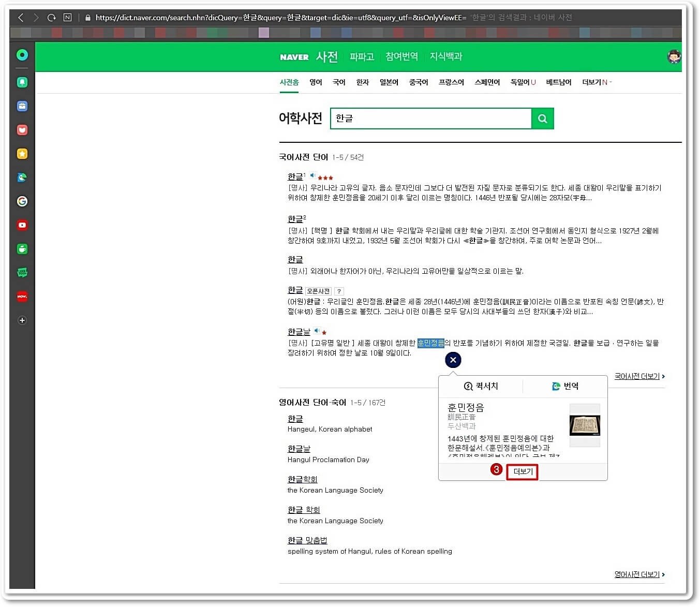
Task: Click the highlighted word 훈민정음 in the 한글날 definition
Action: point(431,343)
